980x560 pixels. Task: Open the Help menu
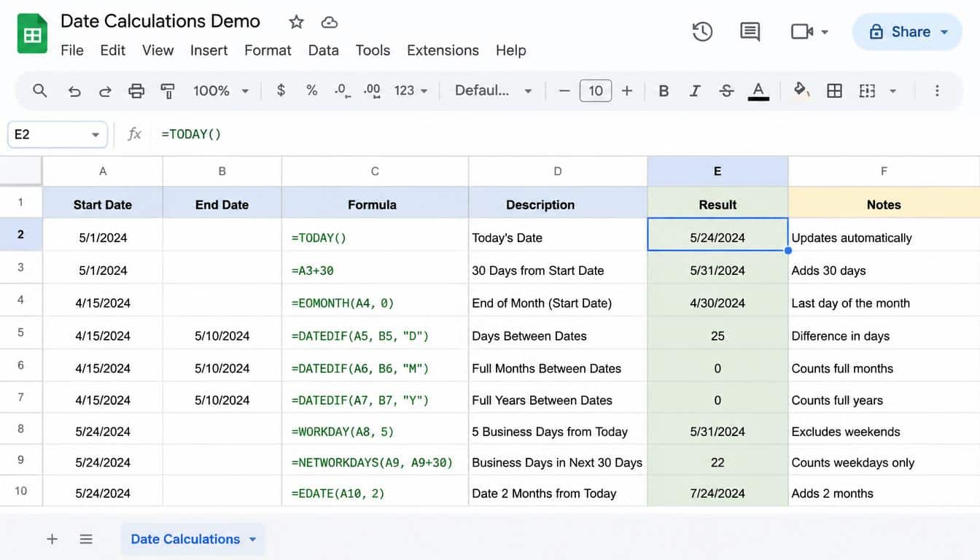[x=510, y=50]
